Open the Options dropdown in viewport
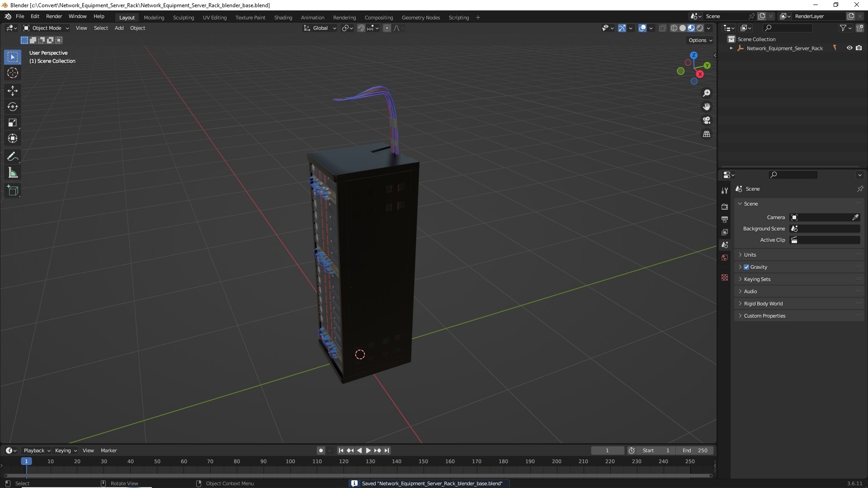Viewport: 868px width, 488px height. [700, 40]
